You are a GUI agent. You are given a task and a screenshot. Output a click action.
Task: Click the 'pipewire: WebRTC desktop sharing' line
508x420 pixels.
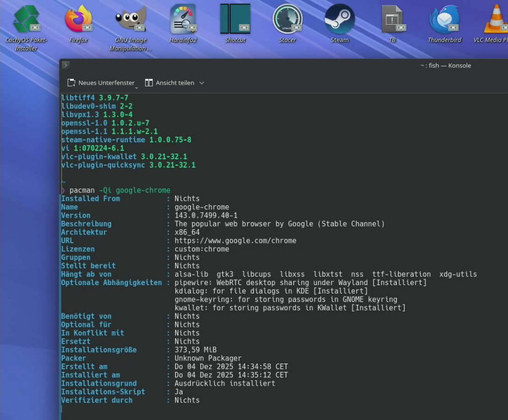[x=301, y=283]
